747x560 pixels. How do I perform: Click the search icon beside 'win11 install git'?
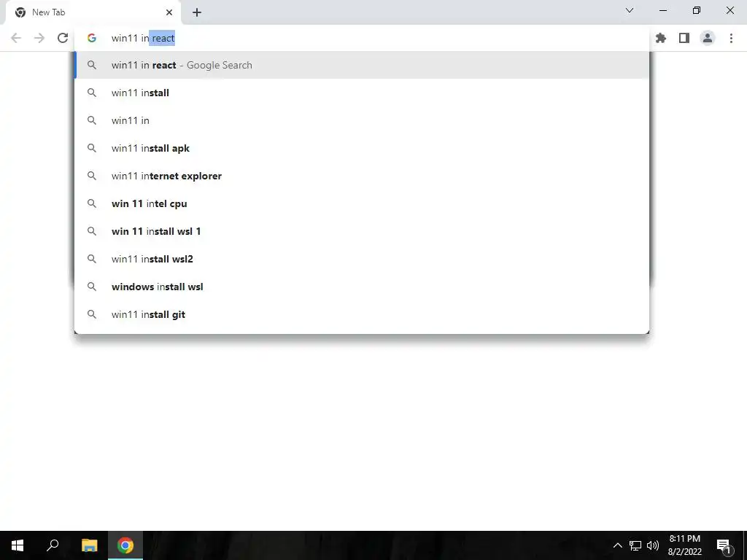tap(92, 314)
